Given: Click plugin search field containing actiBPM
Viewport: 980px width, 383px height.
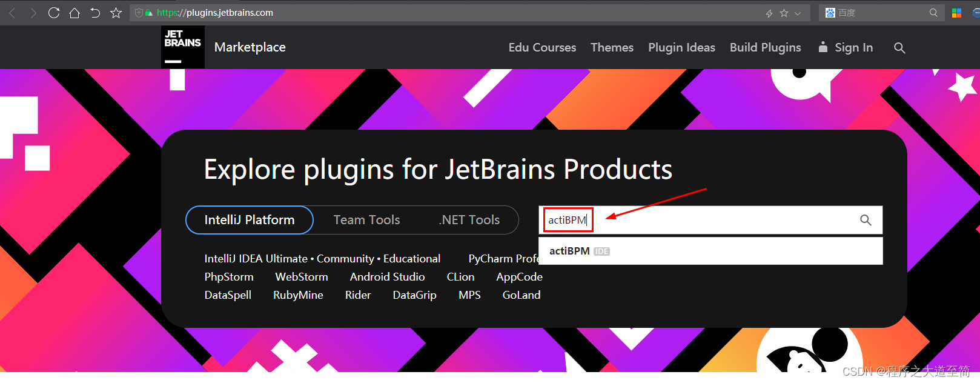Looking at the screenshot, I should tap(710, 220).
